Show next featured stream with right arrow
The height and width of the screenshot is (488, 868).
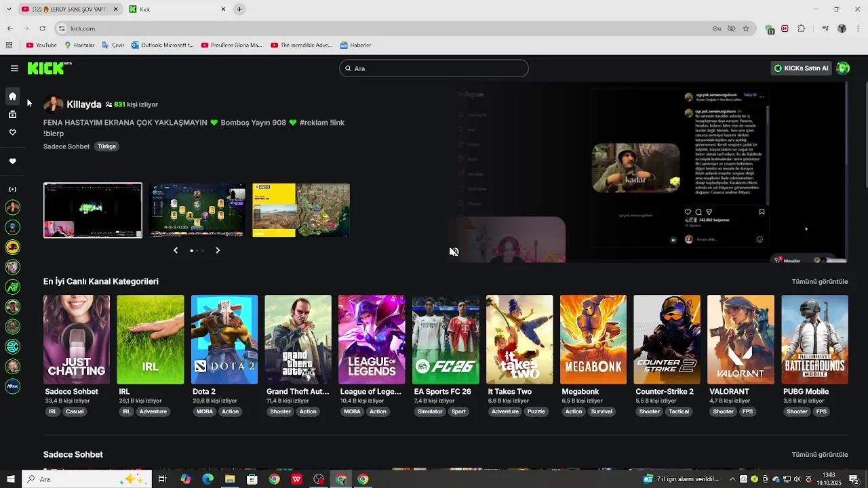pos(218,251)
